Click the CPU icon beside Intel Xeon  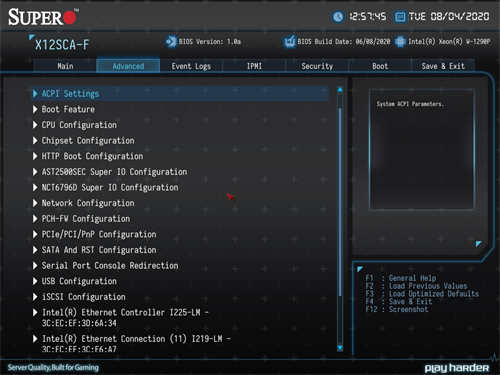(400, 42)
